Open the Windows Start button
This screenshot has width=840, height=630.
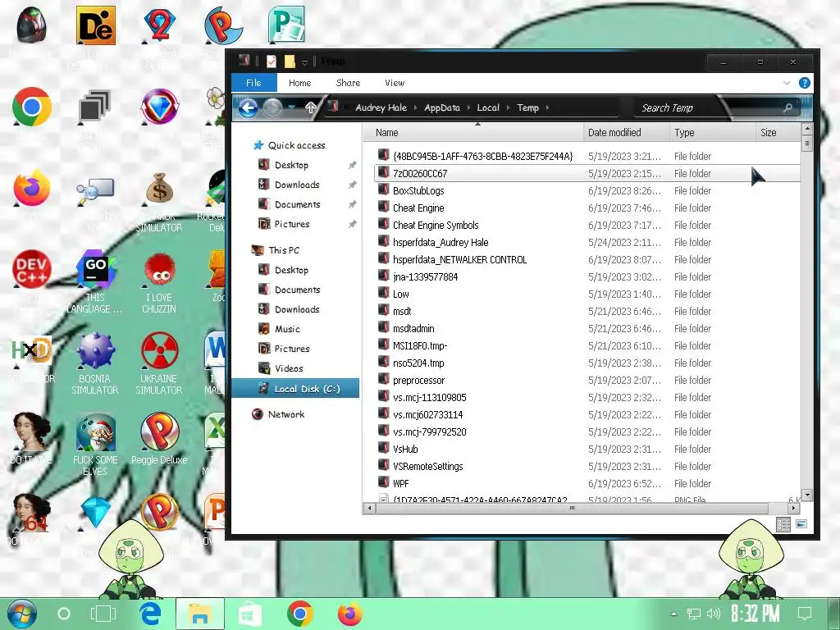point(22,614)
